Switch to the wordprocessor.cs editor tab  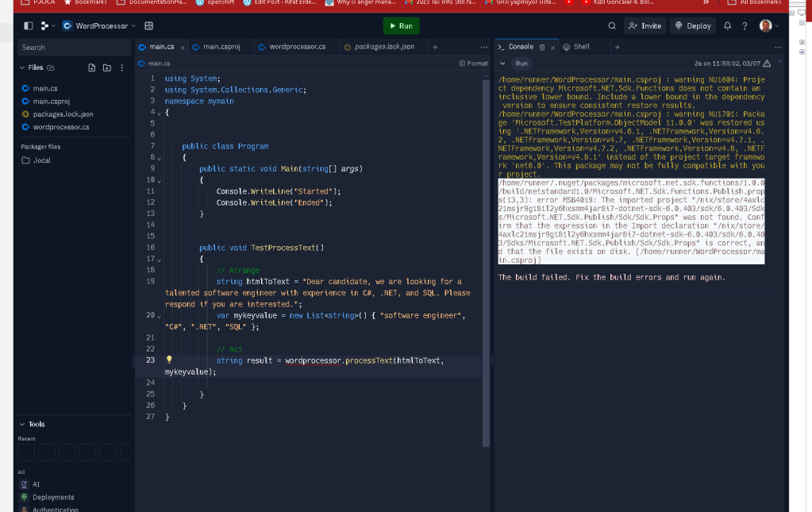click(297, 47)
